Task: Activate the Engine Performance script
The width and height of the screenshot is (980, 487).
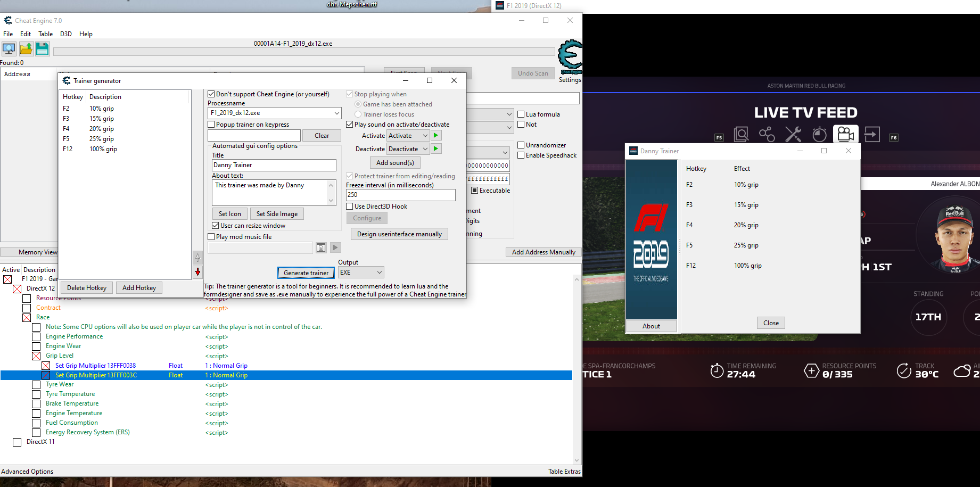Action: [36, 337]
